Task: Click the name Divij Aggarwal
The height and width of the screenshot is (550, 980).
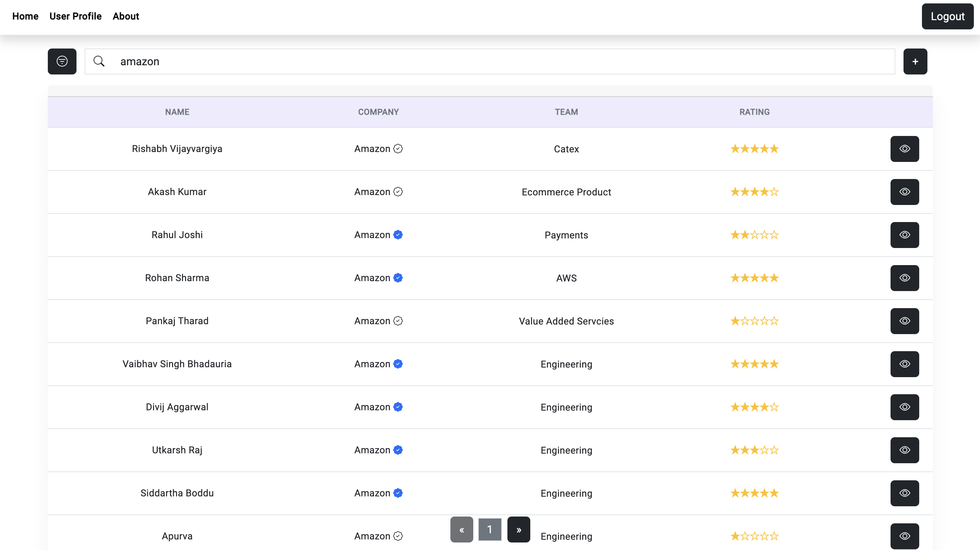Action: (177, 407)
